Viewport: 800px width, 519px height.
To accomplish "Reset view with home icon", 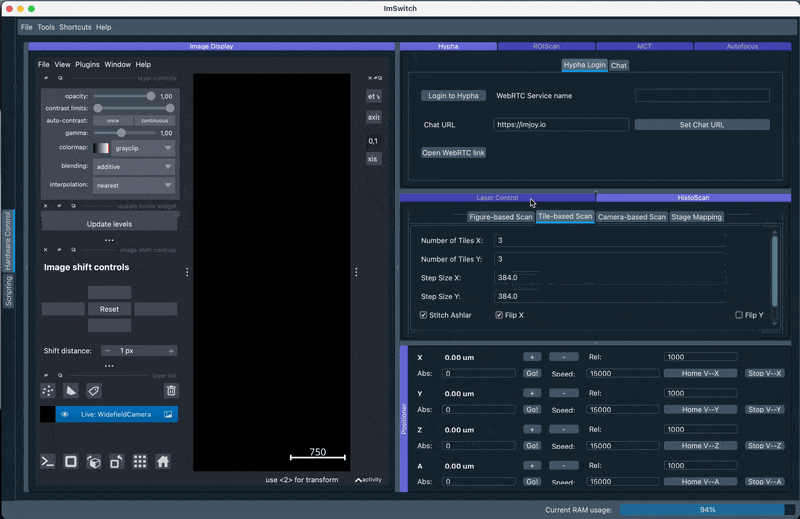I will click(163, 461).
